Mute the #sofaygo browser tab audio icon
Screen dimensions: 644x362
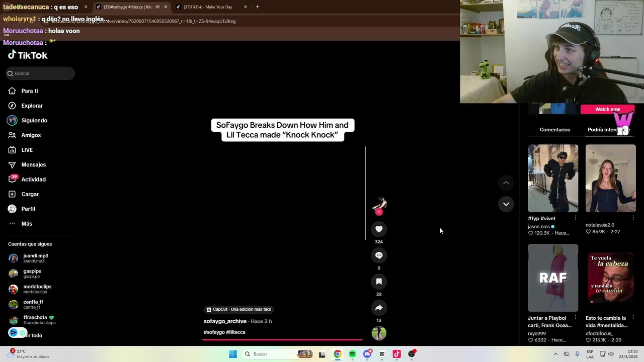pos(157,7)
